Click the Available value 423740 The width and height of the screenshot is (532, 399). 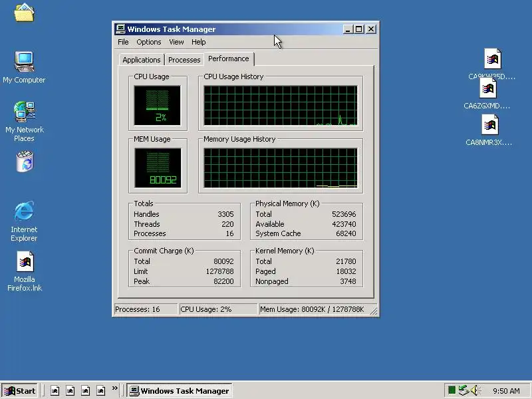tap(344, 224)
